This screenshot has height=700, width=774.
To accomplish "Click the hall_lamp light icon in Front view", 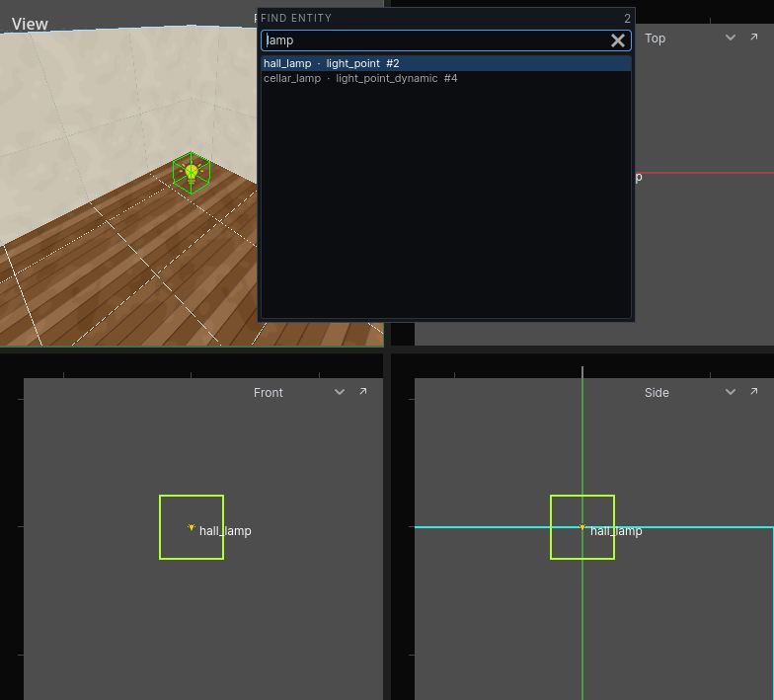I will (192, 527).
